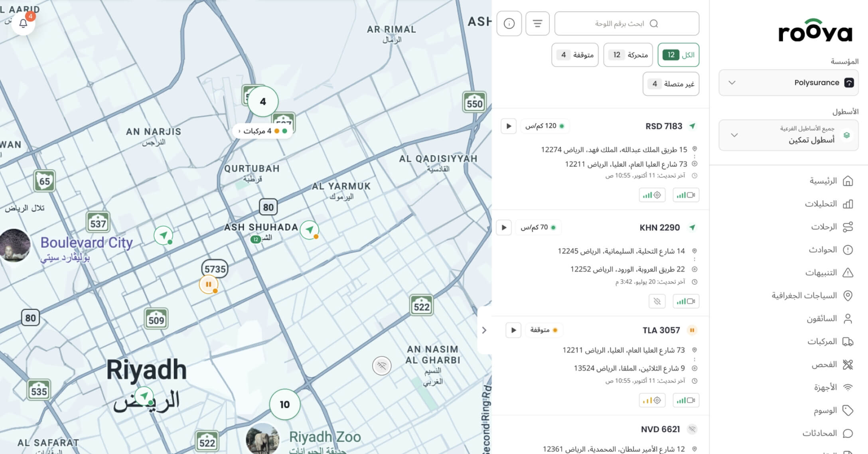Click the map cluster marker showing 10
Screen dimensions: 868x454
285,404
